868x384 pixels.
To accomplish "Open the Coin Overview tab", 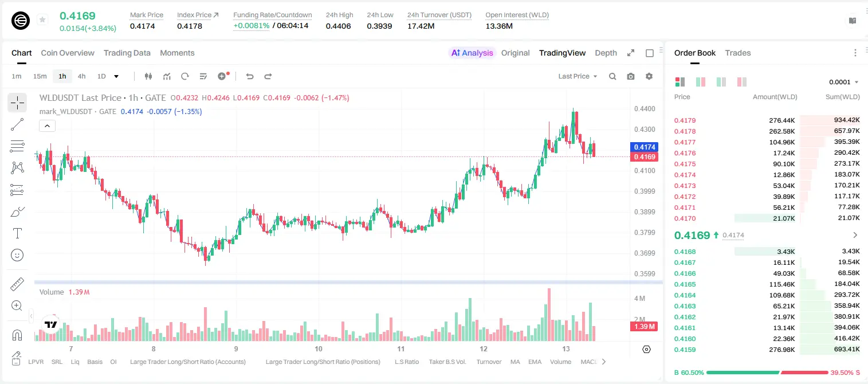I will coord(68,53).
